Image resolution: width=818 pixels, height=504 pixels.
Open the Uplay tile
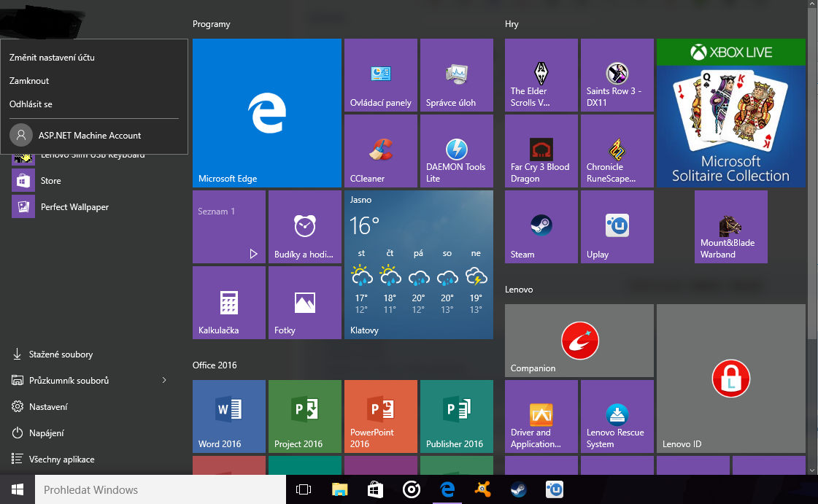click(x=617, y=228)
